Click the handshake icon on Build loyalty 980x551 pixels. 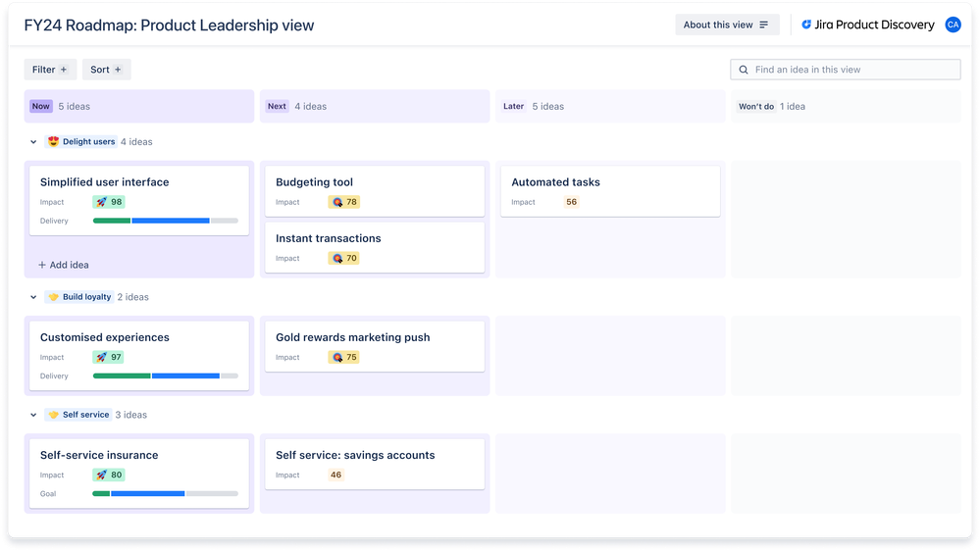click(53, 297)
